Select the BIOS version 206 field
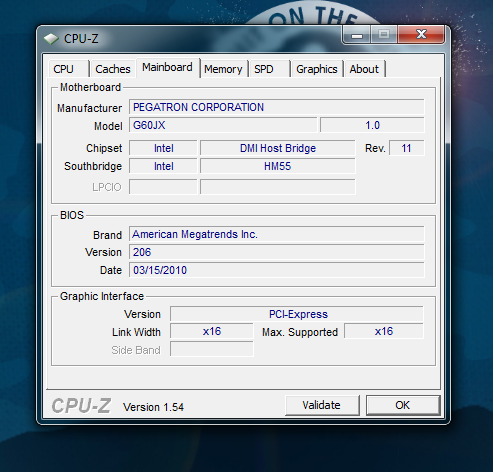Viewport: 493px width, 472px height. coord(277,252)
